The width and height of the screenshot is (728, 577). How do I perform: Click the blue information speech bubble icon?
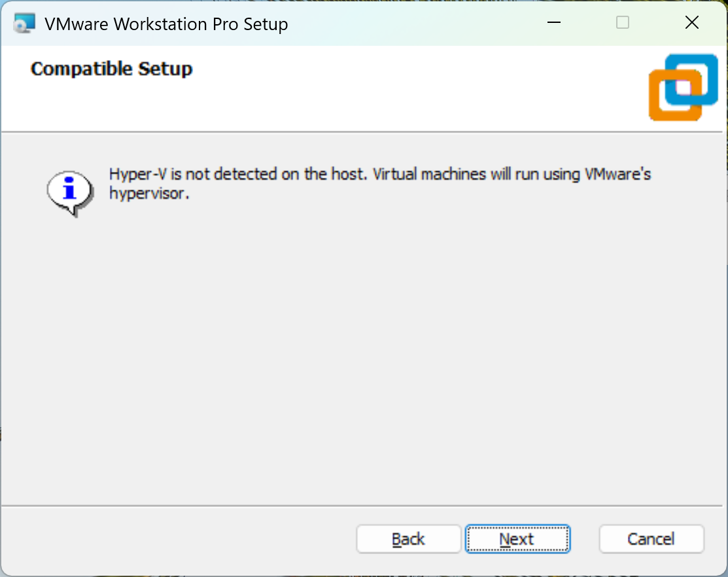(70, 191)
